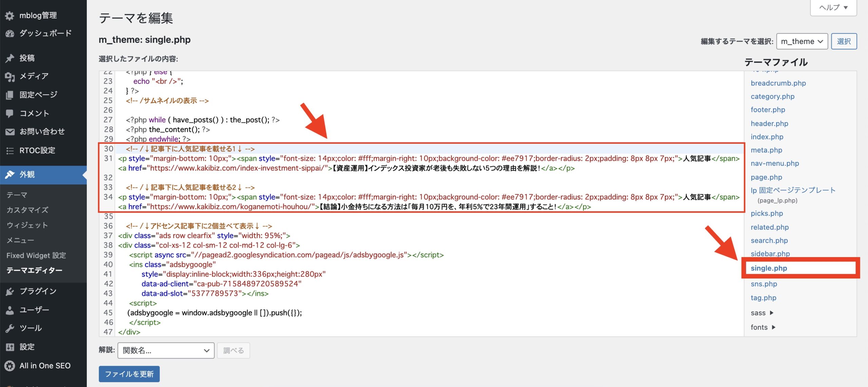Open search.php theme file
This screenshot has height=387, width=868.
tap(769, 240)
